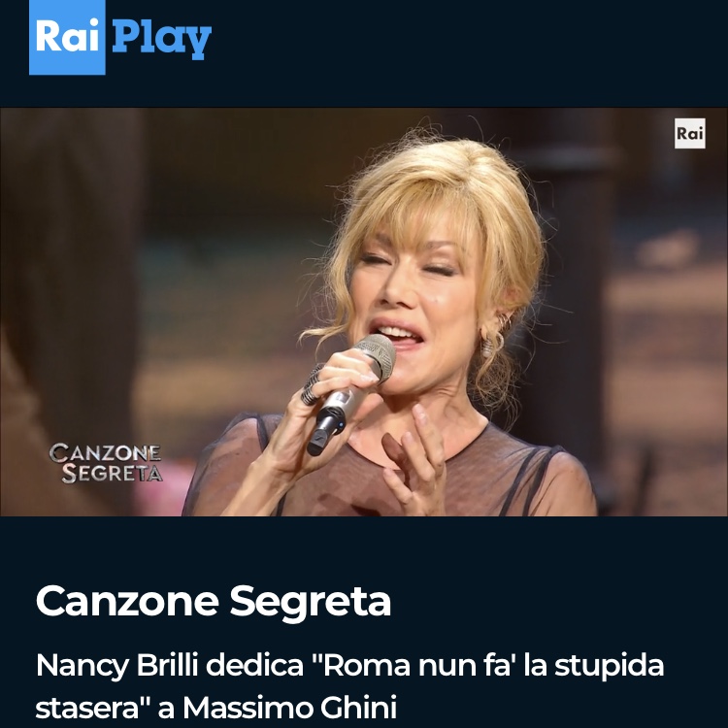Screen dimensions: 728x728
Task: Click the Canzone Segreta watermark on the video
Action: (106, 463)
